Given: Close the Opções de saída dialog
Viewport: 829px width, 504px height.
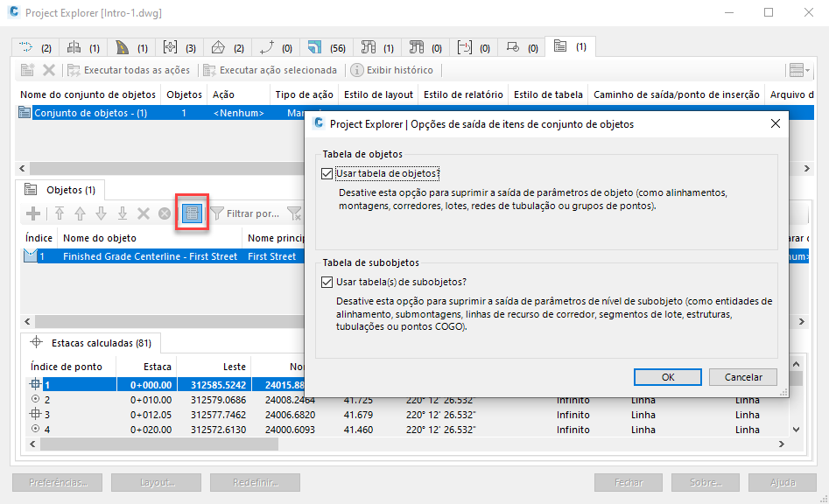Looking at the screenshot, I should pos(775,123).
